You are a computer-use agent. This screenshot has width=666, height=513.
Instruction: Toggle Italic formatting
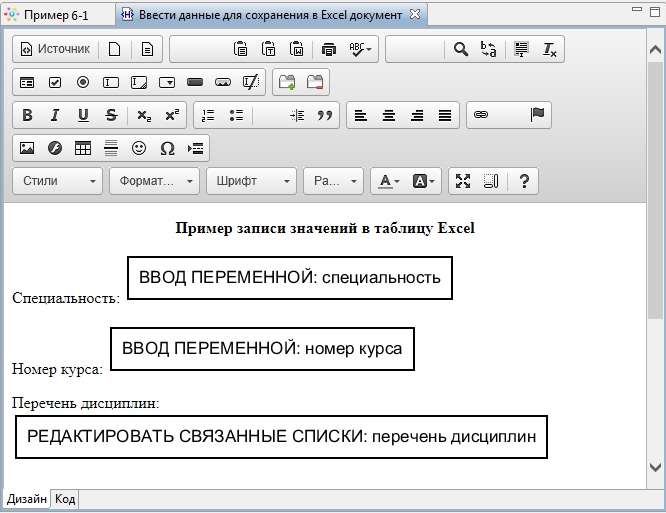click(55, 115)
